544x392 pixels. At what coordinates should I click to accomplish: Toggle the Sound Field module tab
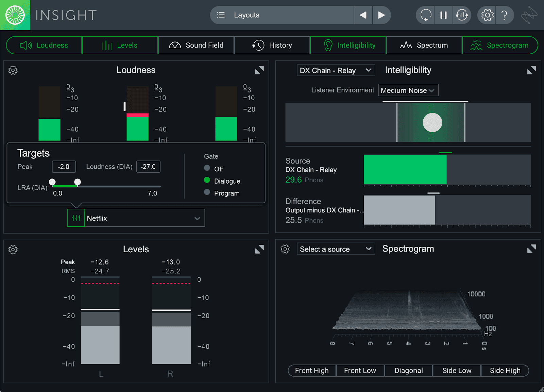[196, 45]
